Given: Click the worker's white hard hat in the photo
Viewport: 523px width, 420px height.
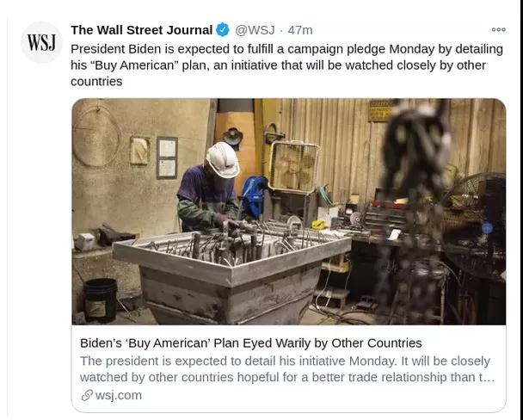Looking at the screenshot, I should point(222,160).
